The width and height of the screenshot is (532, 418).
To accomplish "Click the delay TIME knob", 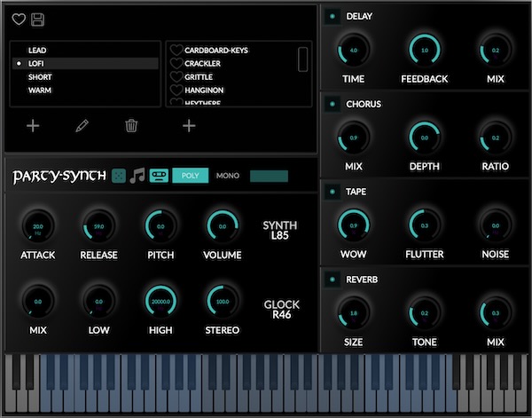I will pos(354,50).
